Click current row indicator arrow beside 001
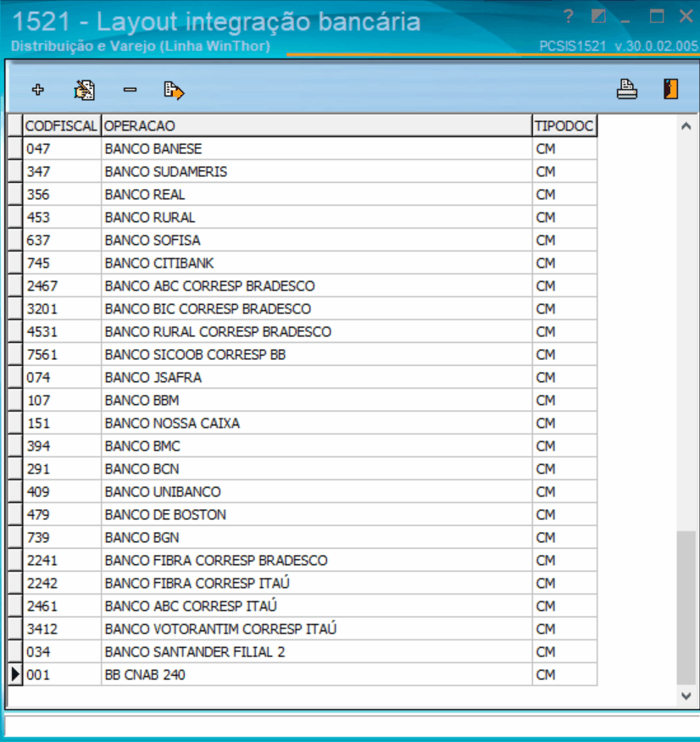Viewport: 700px width, 742px height. (15, 675)
